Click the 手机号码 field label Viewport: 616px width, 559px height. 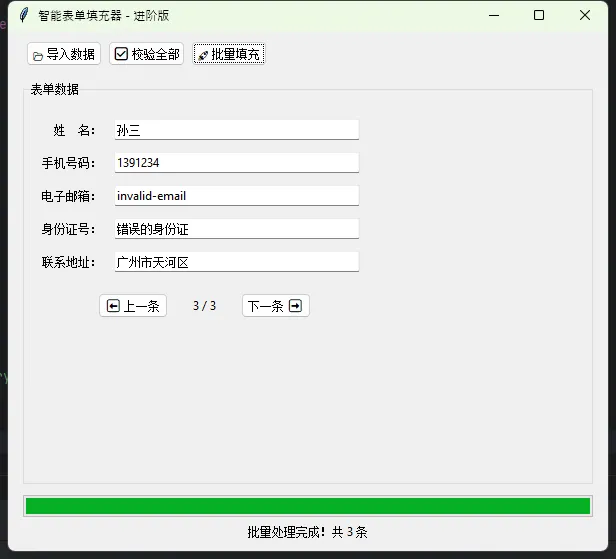pos(68,163)
